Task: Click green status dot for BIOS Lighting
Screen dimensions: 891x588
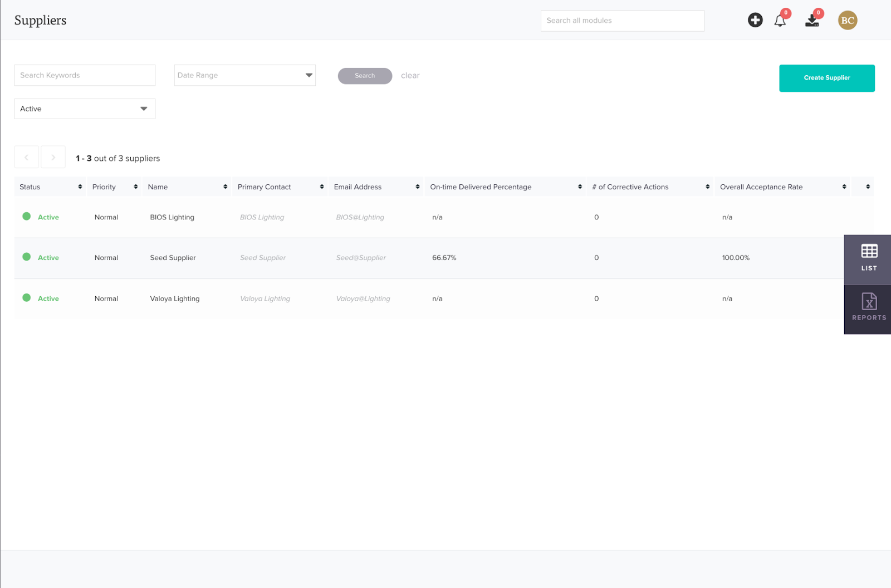Action: pos(26,217)
